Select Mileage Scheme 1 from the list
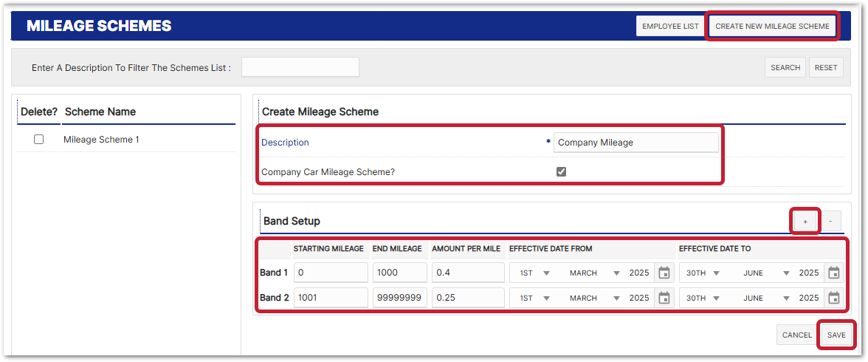Viewport: 868px width, 362px height. point(101,140)
